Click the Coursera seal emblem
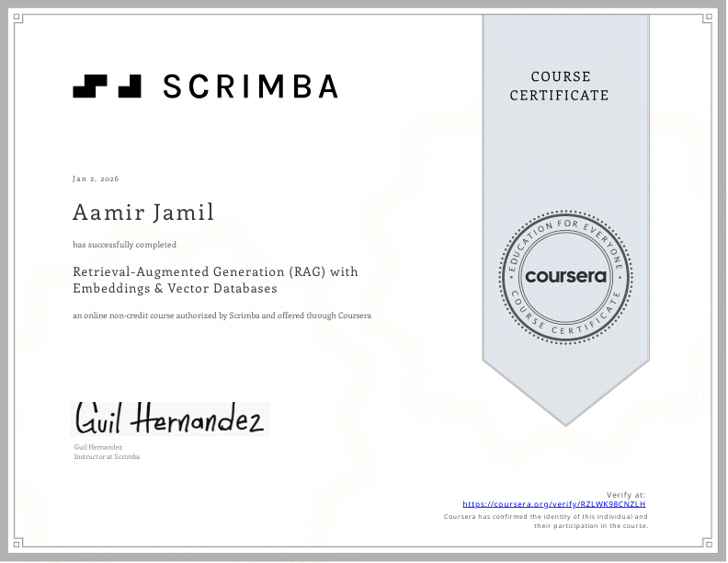The width and height of the screenshot is (728, 563). (x=565, y=277)
